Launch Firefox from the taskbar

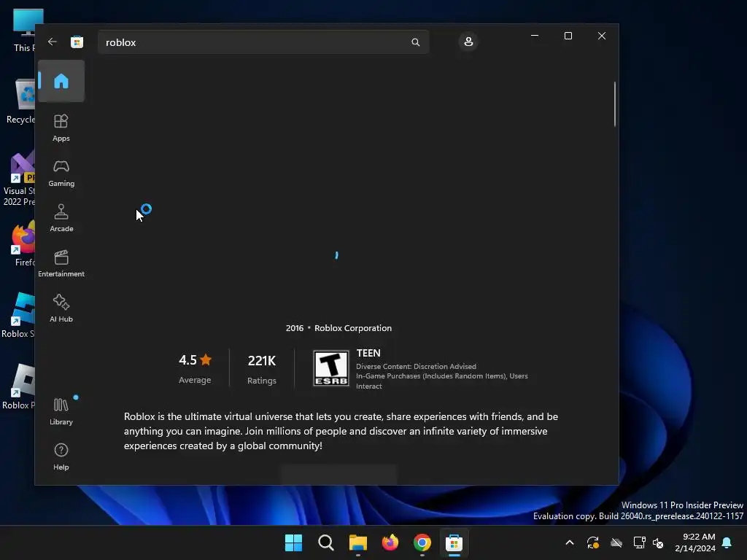390,542
